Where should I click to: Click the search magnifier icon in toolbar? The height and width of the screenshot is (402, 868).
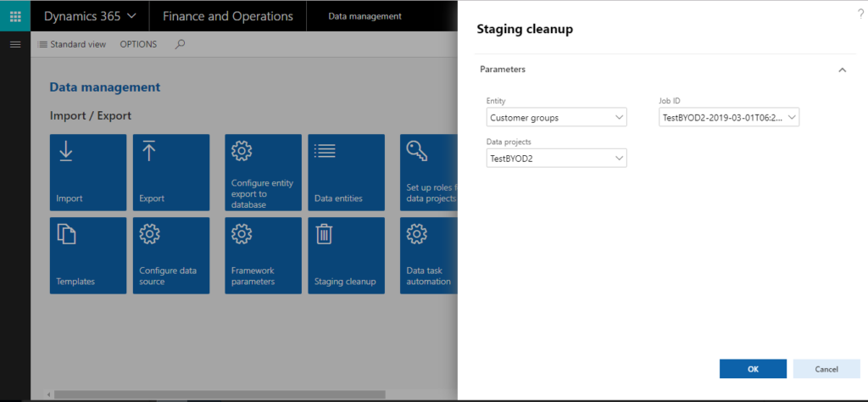(x=180, y=44)
